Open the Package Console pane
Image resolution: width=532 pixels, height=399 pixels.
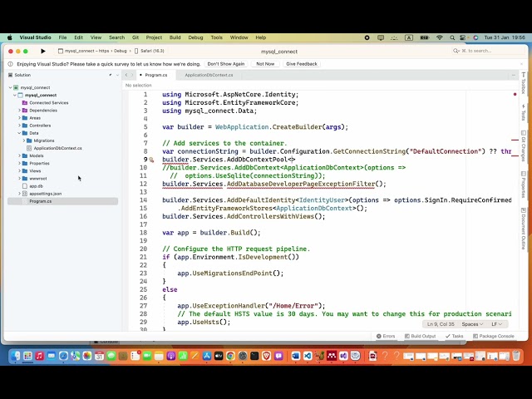click(494, 336)
